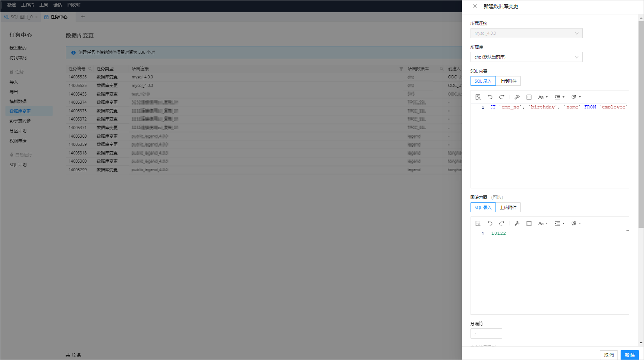Click redo icon in SQL content editor toolbar
This screenshot has height=360, width=644.
502,97
